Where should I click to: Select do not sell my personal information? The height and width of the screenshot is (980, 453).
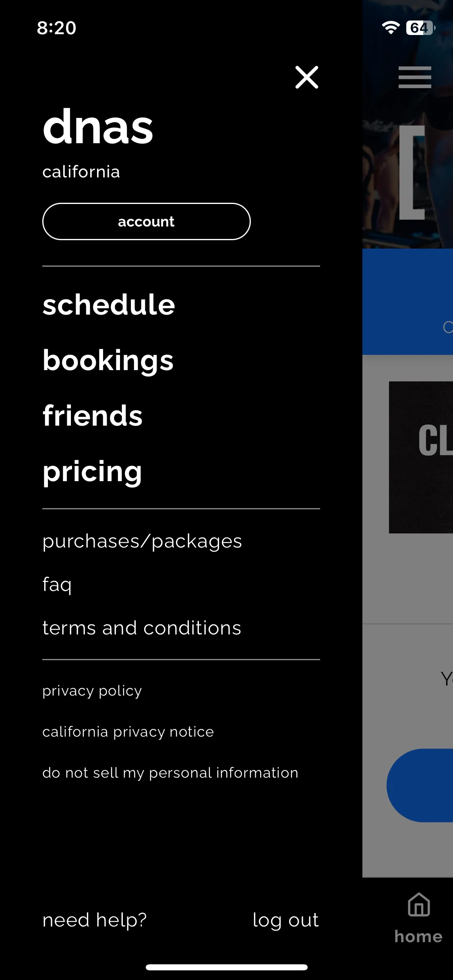(x=170, y=773)
